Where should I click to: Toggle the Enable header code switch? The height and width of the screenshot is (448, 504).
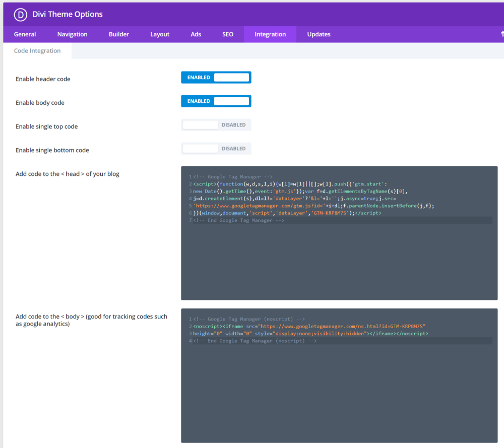click(216, 78)
